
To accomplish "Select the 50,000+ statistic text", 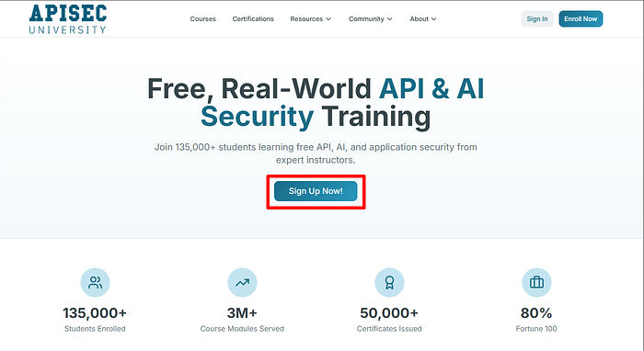I will [389, 313].
